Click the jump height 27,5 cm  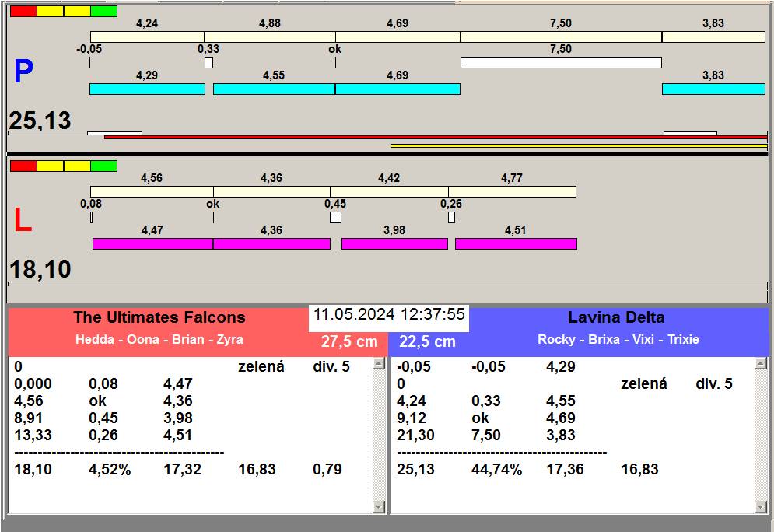point(349,341)
